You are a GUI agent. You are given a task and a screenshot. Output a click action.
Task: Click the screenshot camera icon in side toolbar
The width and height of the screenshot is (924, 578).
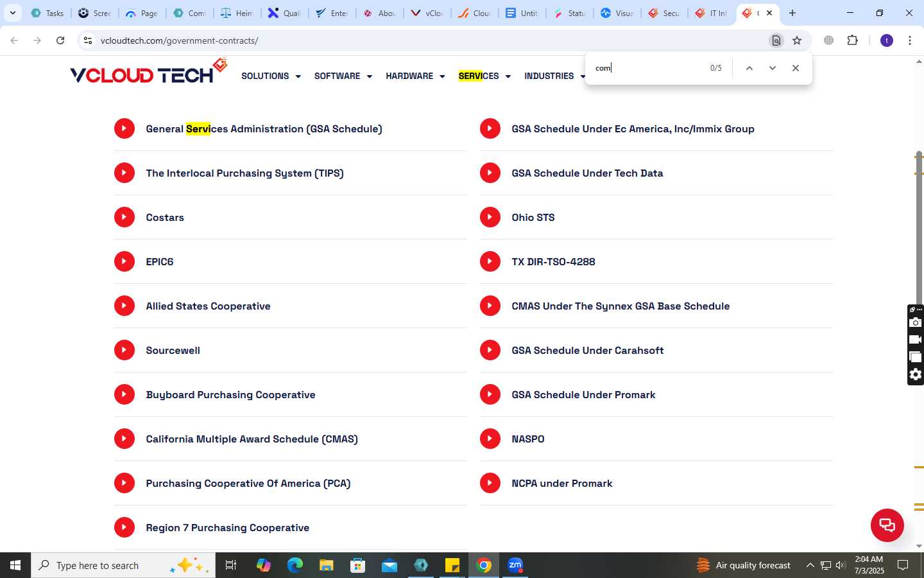point(916,322)
